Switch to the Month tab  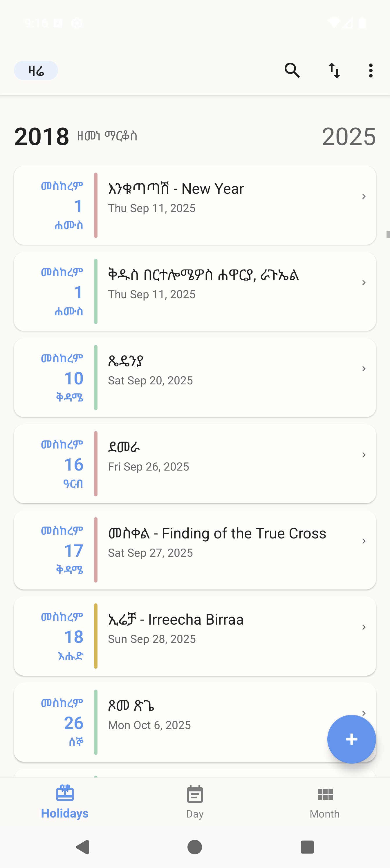pyautogui.click(x=325, y=803)
